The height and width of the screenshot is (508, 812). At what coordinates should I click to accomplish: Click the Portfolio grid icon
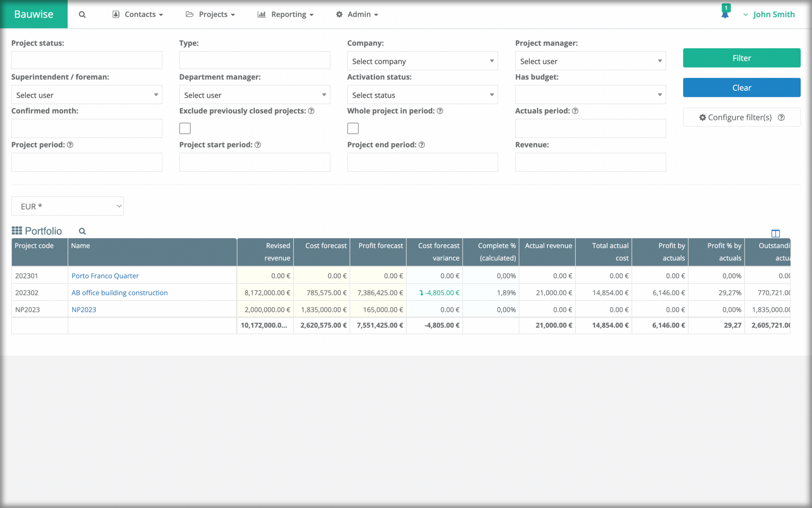[17, 230]
